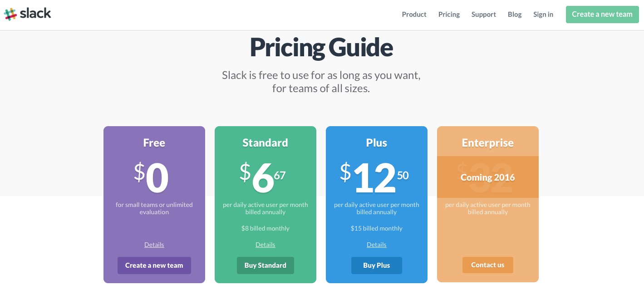Open the Product menu item
Image resolution: width=644 pixels, height=290 pixels.
(414, 15)
